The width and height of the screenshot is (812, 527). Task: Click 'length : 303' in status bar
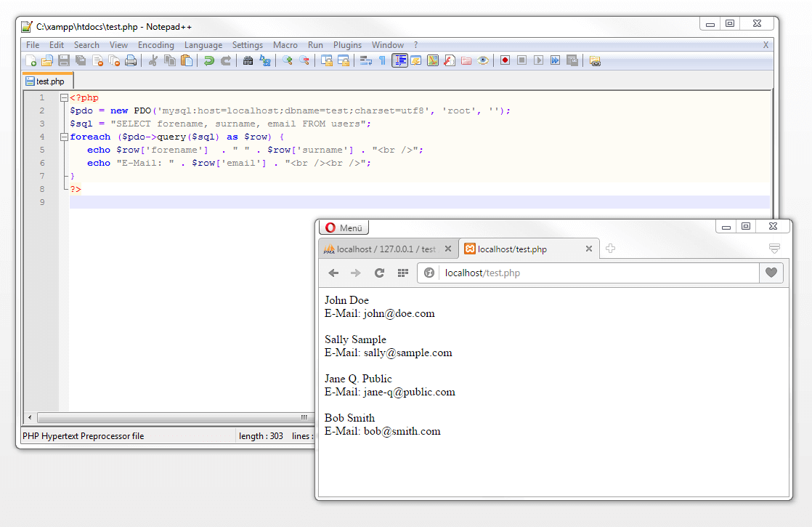click(x=261, y=436)
